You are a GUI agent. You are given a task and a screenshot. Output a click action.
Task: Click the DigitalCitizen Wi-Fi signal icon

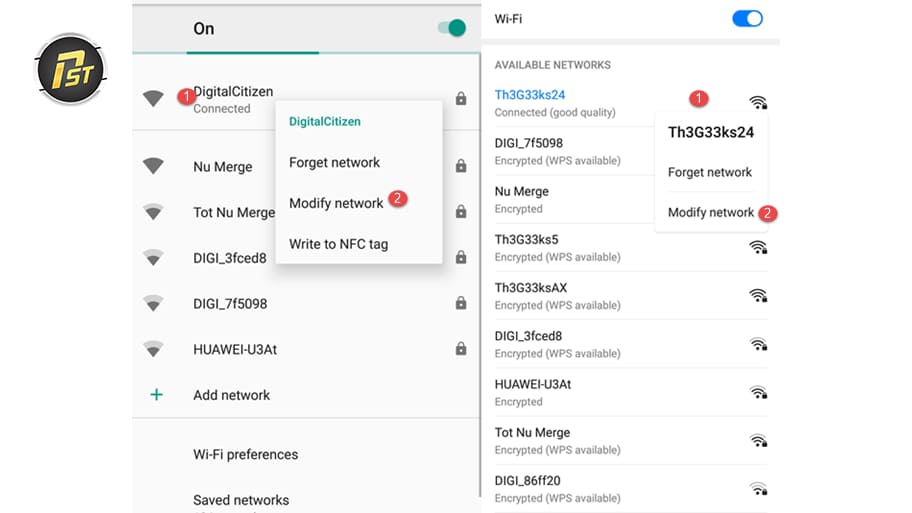click(x=153, y=98)
